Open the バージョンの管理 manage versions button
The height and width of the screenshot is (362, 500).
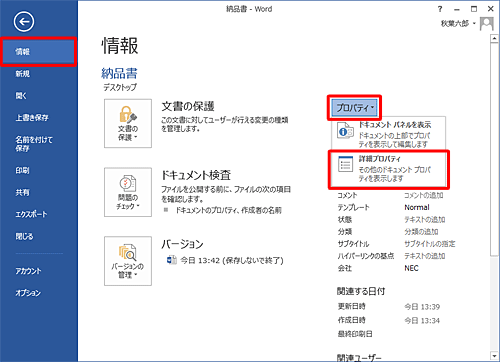pyautogui.click(x=128, y=261)
